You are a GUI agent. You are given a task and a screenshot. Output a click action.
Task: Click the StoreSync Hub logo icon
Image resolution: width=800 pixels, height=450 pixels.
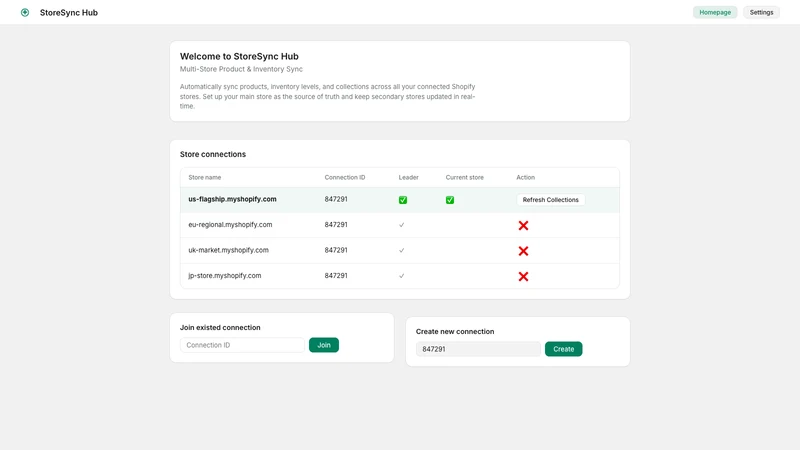click(x=25, y=12)
